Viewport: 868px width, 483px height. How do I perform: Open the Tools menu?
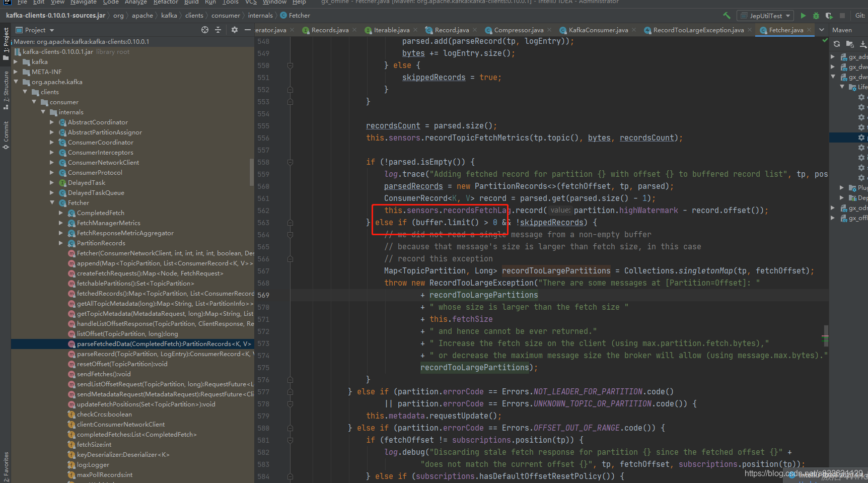pyautogui.click(x=231, y=2)
